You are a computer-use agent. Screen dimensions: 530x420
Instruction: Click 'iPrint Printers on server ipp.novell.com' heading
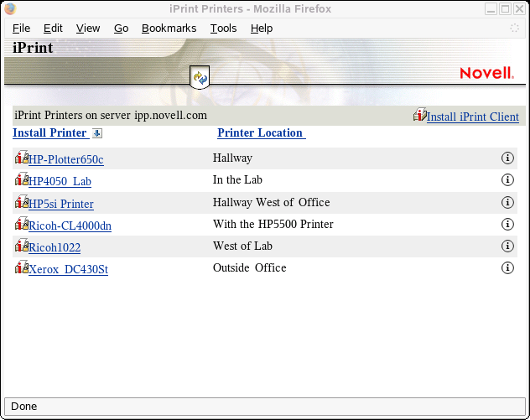pyautogui.click(x=111, y=115)
